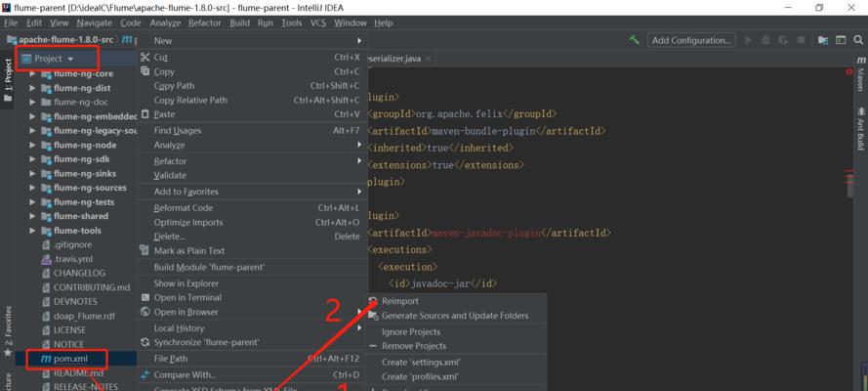Open the VCS menu in menu bar
This screenshot has height=391, width=868.
[x=317, y=22]
